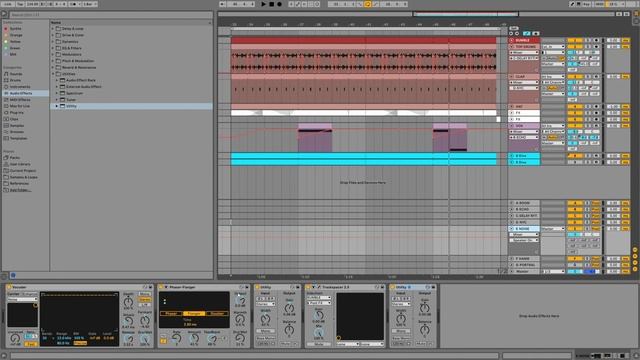Select the Instruments category icon

click(6, 87)
